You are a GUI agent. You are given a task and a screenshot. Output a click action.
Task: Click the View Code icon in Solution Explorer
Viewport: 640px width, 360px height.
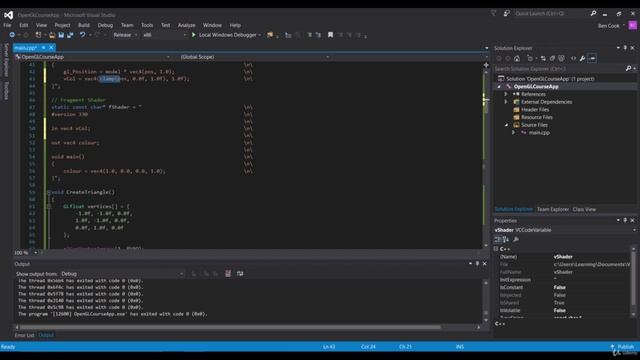click(x=573, y=58)
